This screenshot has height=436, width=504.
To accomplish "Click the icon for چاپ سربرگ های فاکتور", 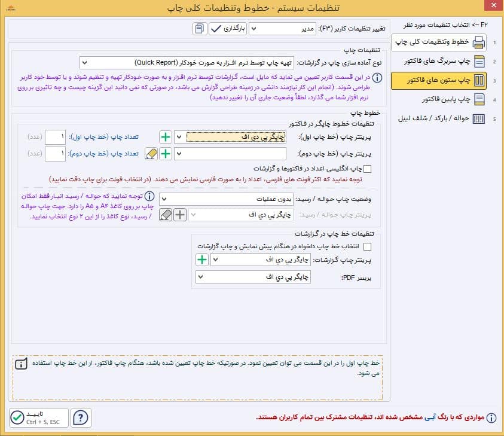I will [479, 61].
